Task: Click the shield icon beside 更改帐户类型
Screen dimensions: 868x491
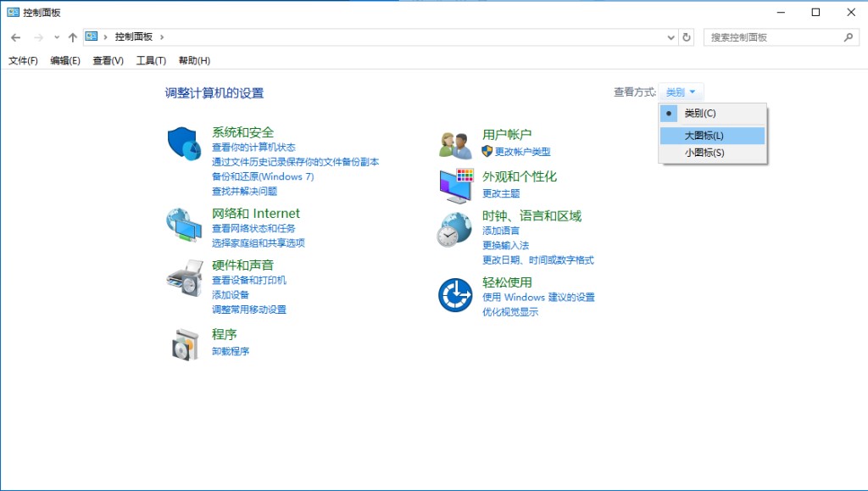Action: 487,151
